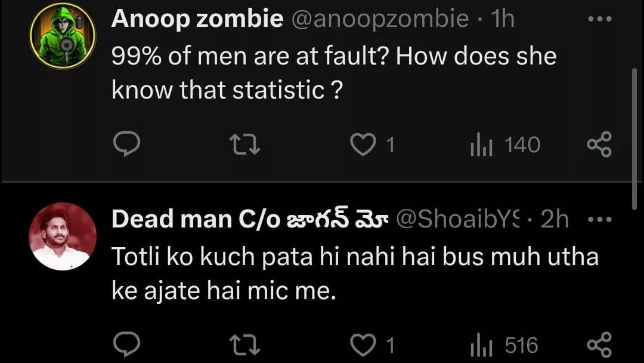This screenshot has width=644, height=363.
Task: Open Anoop zombie's profile picture
Action: [x=63, y=36]
